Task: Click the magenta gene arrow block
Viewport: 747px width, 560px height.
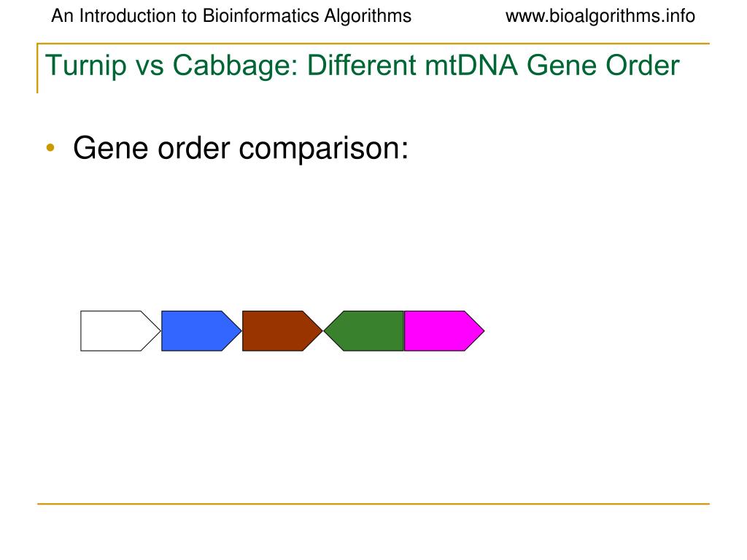Action: [444, 331]
